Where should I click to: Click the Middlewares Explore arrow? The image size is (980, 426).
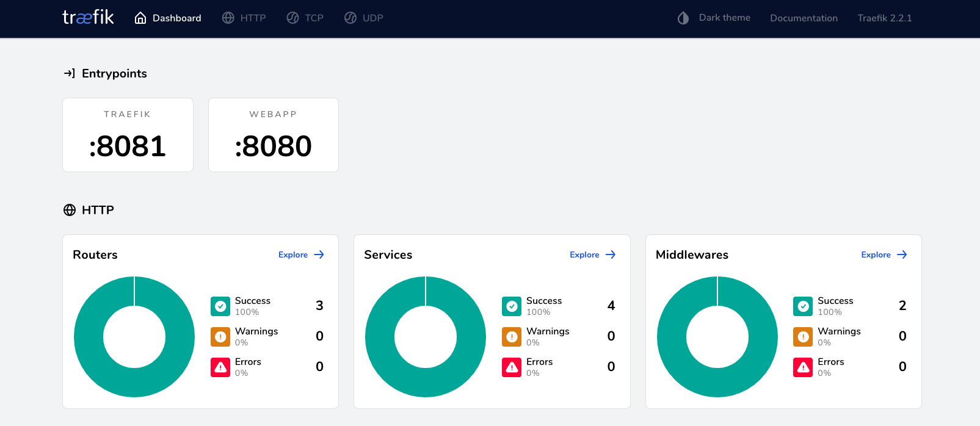pos(902,255)
